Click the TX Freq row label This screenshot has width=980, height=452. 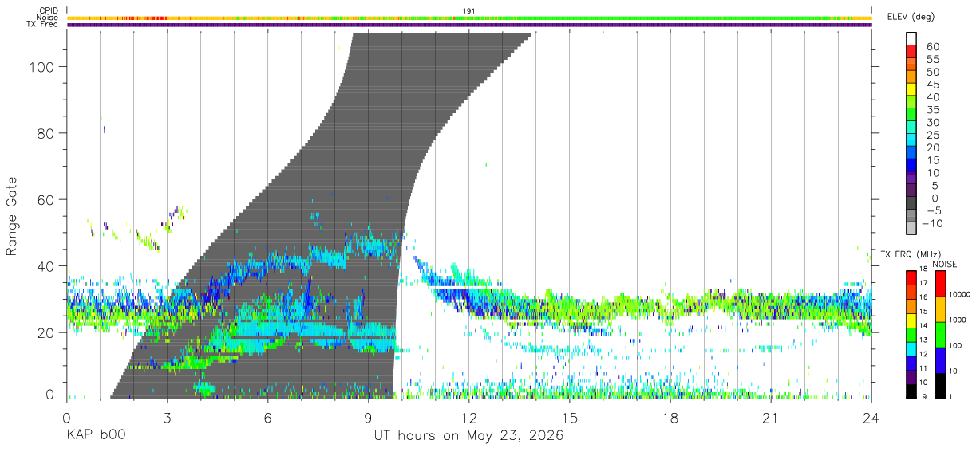coord(42,25)
